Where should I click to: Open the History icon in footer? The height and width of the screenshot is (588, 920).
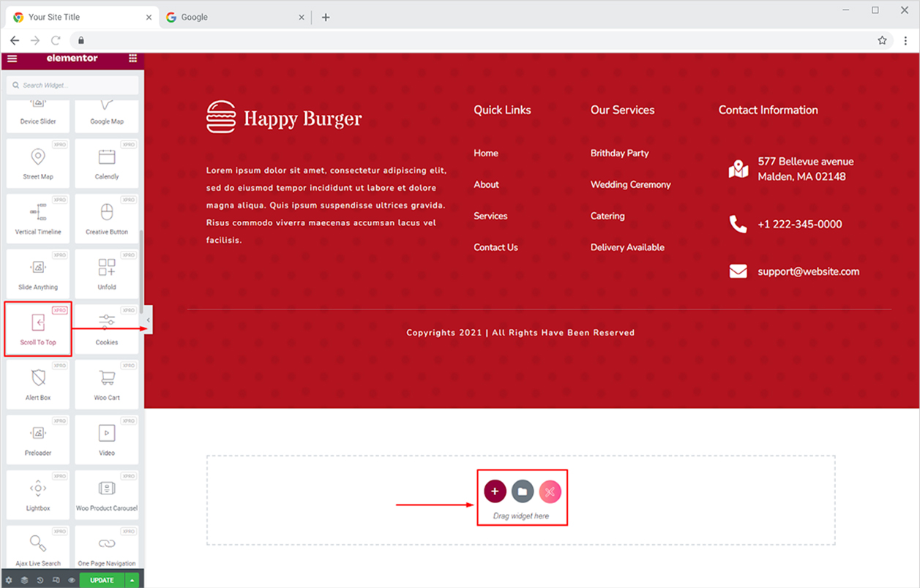pos(40,581)
